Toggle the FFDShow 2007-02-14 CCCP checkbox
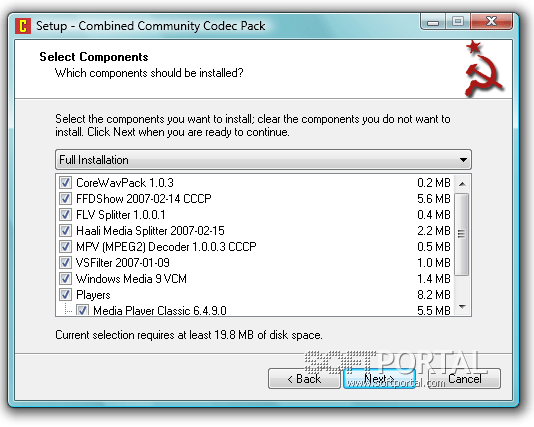Viewport: 534px width, 427px height. [x=65, y=199]
